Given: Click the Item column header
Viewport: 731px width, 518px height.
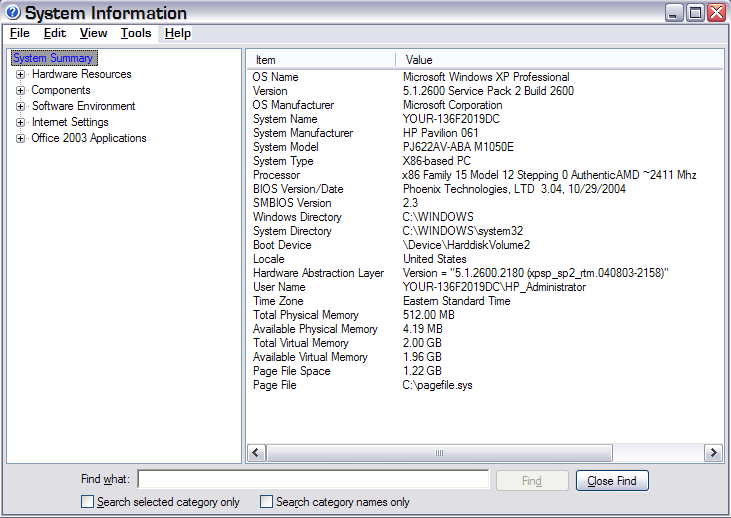Looking at the screenshot, I should click(320, 60).
